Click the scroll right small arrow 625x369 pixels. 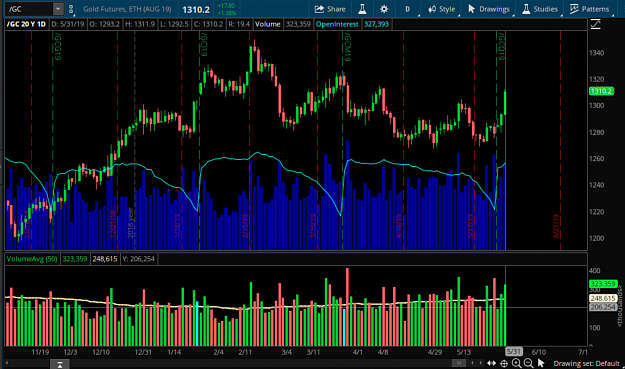pos(482,363)
